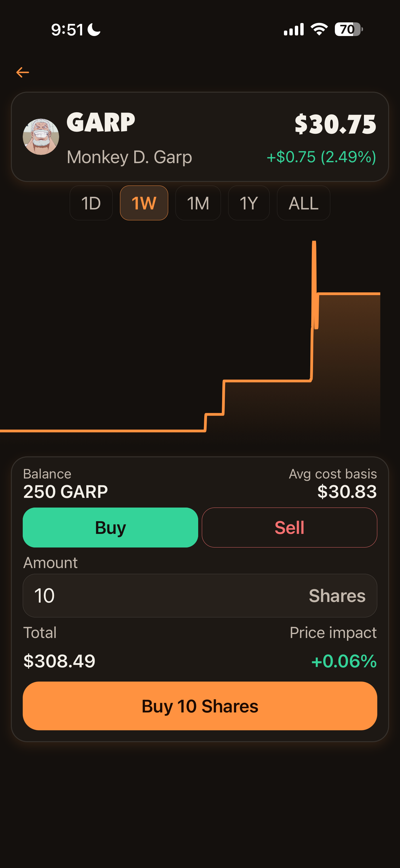The image size is (400, 868).
Task: Tap the orange back arrow
Action: coord(23,72)
